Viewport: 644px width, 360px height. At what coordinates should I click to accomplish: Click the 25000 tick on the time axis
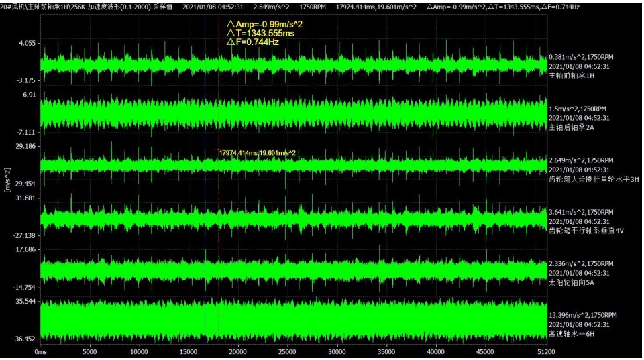coord(287,351)
